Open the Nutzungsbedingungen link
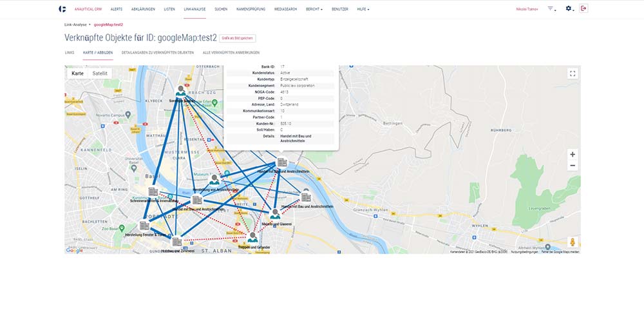Viewport: 644px width, 325px height. click(x=524, y=251)
